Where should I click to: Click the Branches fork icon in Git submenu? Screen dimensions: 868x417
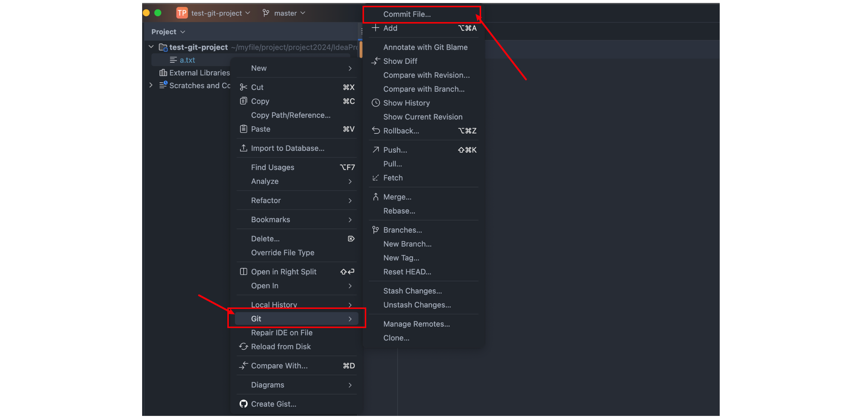(x=376, y=230)
